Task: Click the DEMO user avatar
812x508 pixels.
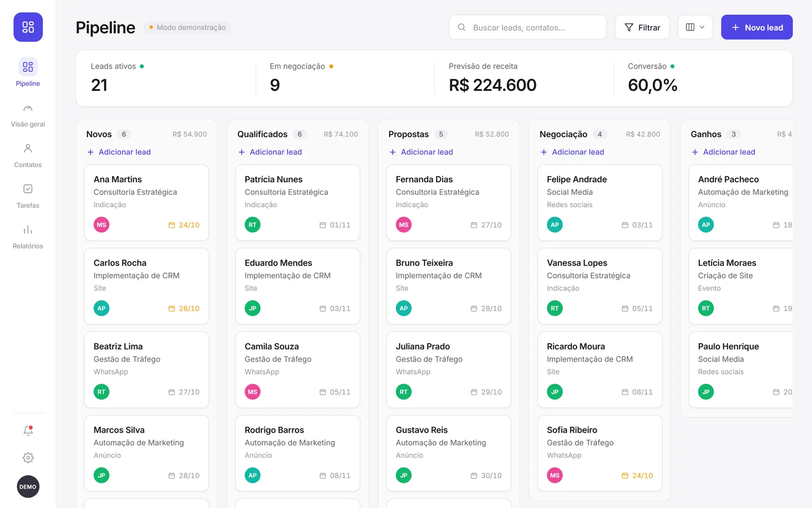Action: [x=28, y=487]
